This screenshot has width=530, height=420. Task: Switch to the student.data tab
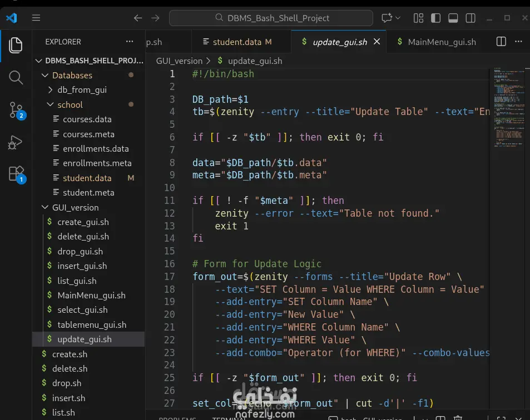237,42
